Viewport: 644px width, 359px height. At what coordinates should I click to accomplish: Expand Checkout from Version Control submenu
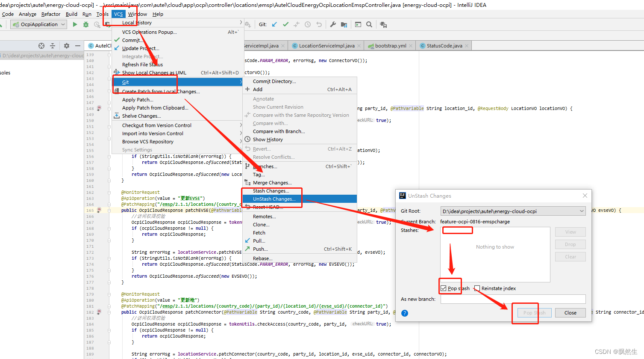(177, 125)
